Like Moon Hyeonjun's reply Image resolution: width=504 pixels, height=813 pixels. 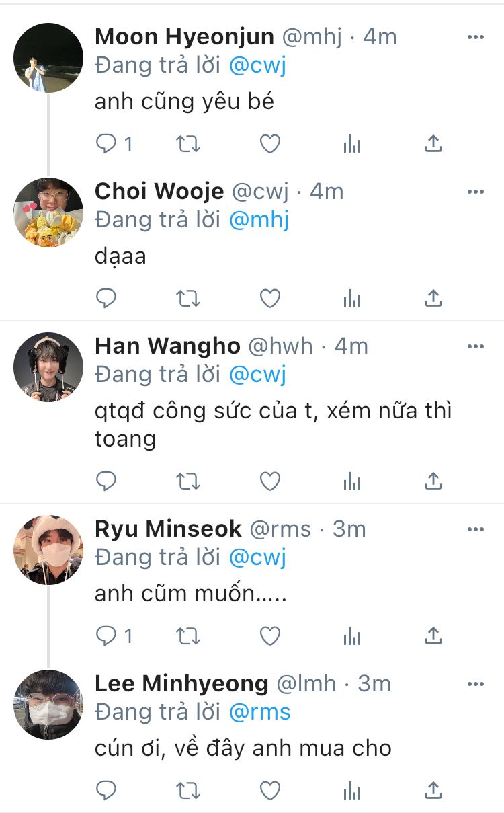click(x=270, y=144)
